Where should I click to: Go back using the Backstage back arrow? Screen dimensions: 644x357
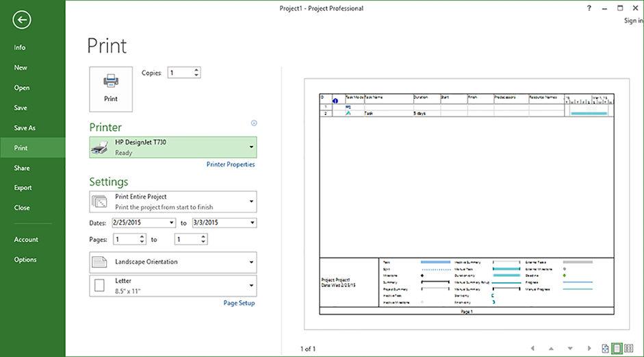point(21,20)
